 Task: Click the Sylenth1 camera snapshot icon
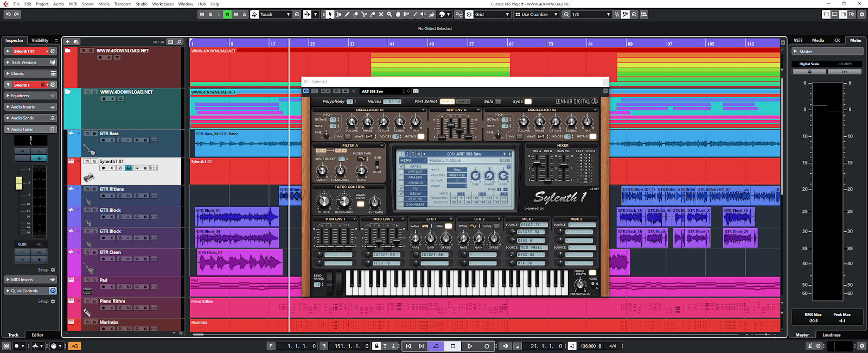[x=416, y=91]
